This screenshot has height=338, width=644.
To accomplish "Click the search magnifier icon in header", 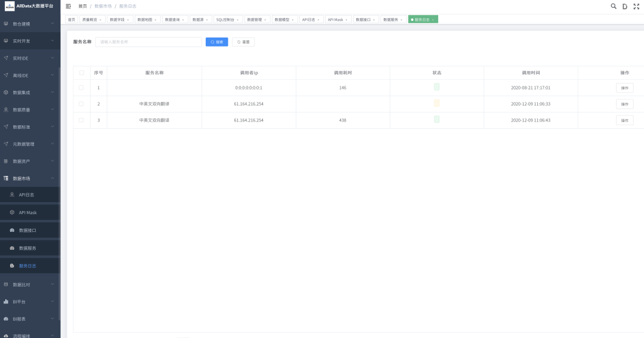I will [x=614, y=6].
